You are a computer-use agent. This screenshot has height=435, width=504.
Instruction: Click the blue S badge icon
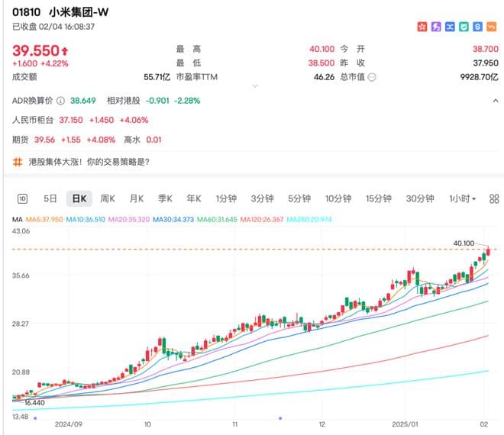[477, 27]
